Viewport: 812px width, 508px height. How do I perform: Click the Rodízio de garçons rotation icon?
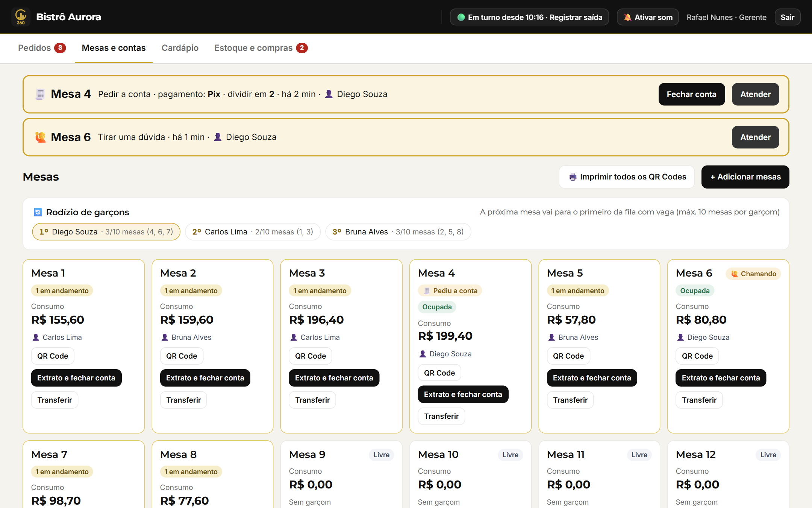tap(38, 212)
